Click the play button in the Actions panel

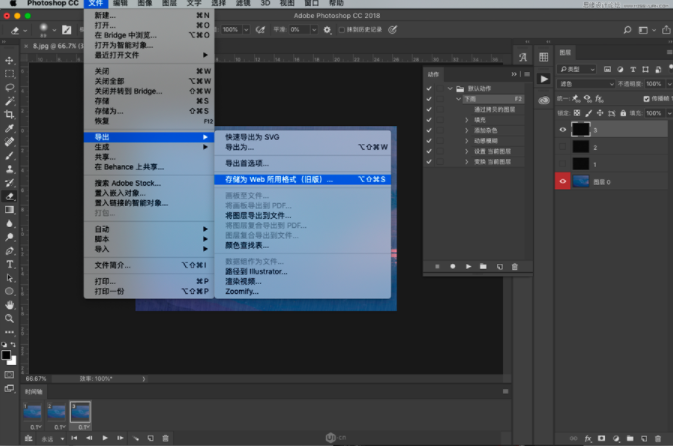469,266
